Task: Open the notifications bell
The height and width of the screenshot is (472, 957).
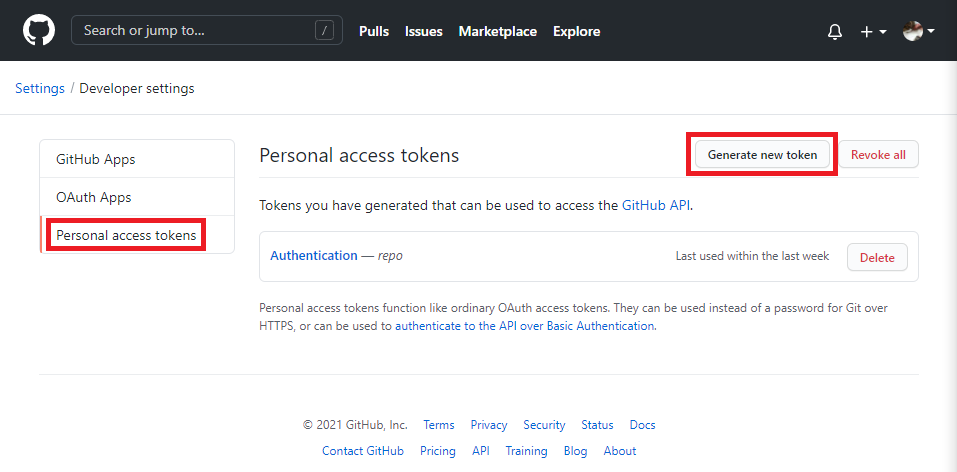Action: tap(834, 31)
